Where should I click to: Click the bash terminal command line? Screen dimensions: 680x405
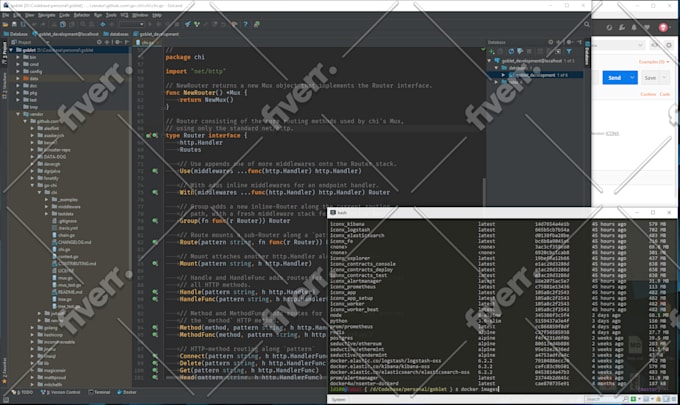[x=414, y=389]
